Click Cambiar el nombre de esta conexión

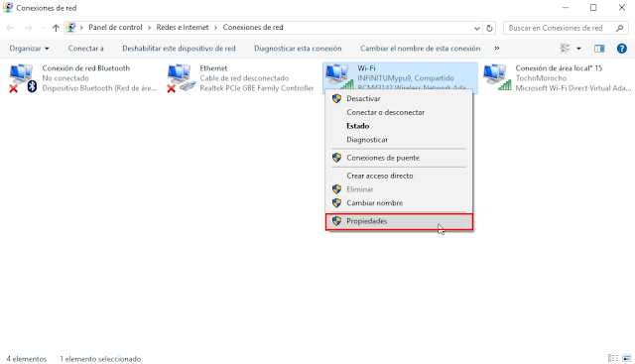420,49
